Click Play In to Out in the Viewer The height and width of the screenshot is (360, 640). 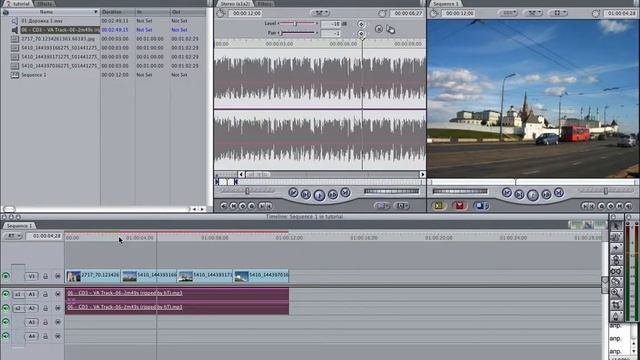(x=306, y=195)
